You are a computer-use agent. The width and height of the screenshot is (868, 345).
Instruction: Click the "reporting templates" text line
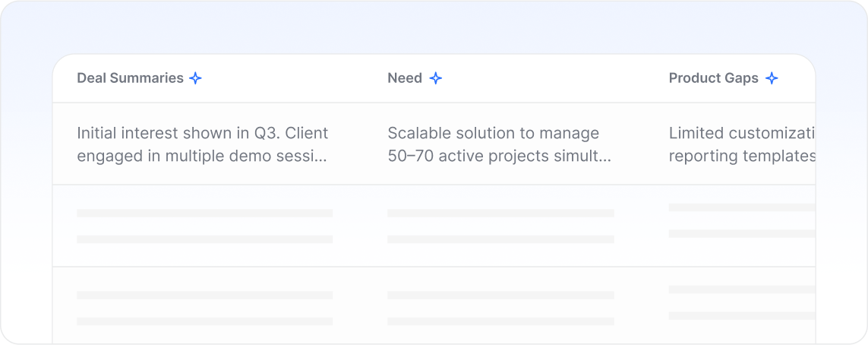click(x=742, y=157)
